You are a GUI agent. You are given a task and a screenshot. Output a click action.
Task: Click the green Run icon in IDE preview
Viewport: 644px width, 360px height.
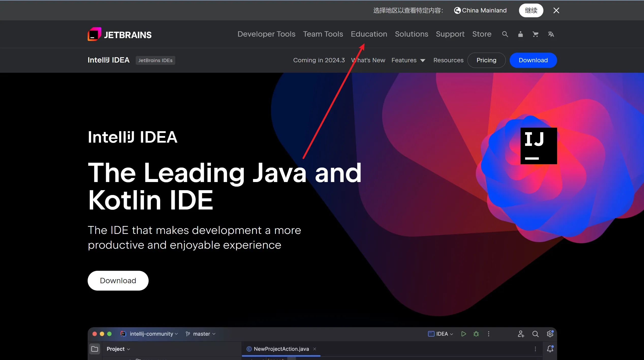(x=463, y=334)
